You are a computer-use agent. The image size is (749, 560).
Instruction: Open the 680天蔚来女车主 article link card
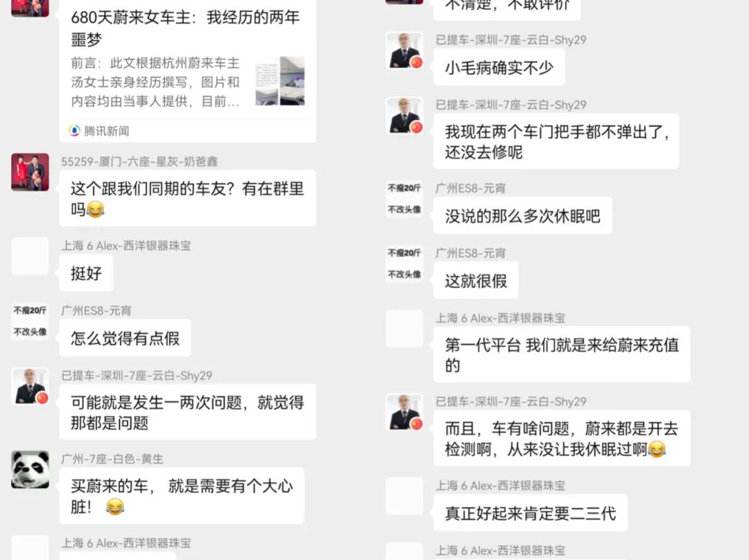[187, 71]
